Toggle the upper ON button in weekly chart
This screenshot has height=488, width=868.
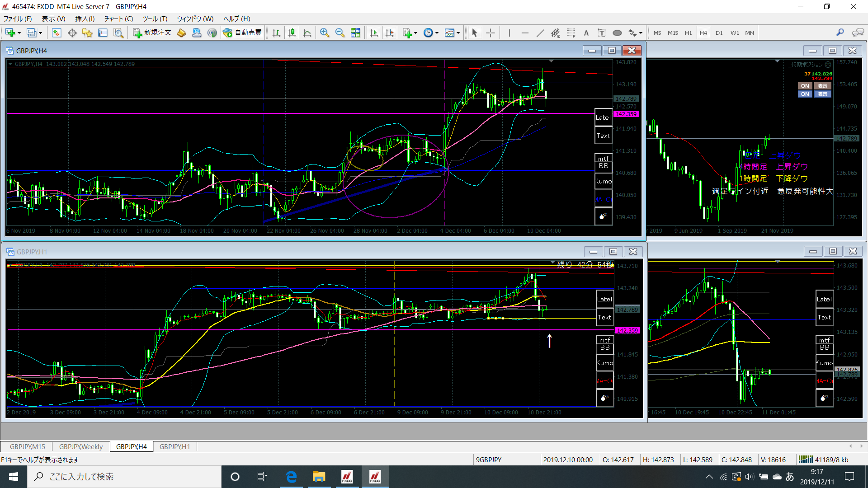tap(805, 86)
